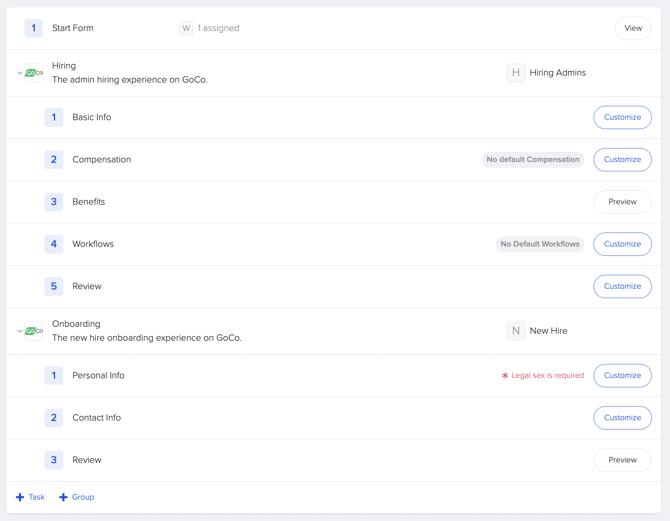The height and width of the screenshot is (521, 670).
Task: Collapse the Hiring group chevron
Action: click(x=19, y=73)
